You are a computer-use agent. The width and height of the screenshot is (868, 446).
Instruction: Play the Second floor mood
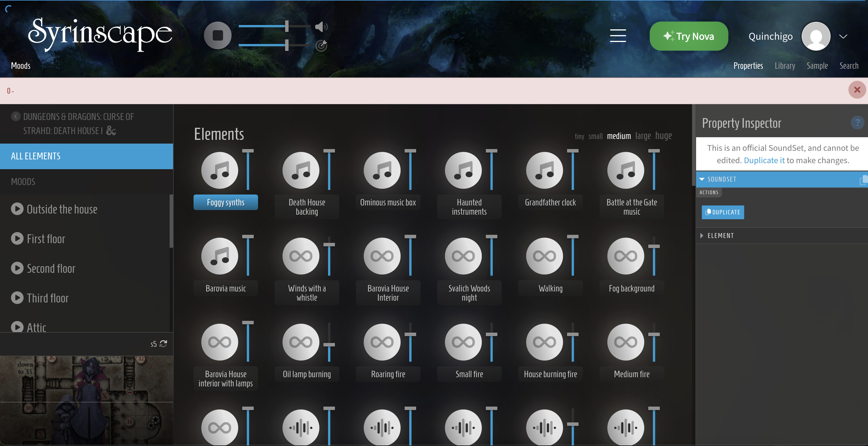coord(17,268)
